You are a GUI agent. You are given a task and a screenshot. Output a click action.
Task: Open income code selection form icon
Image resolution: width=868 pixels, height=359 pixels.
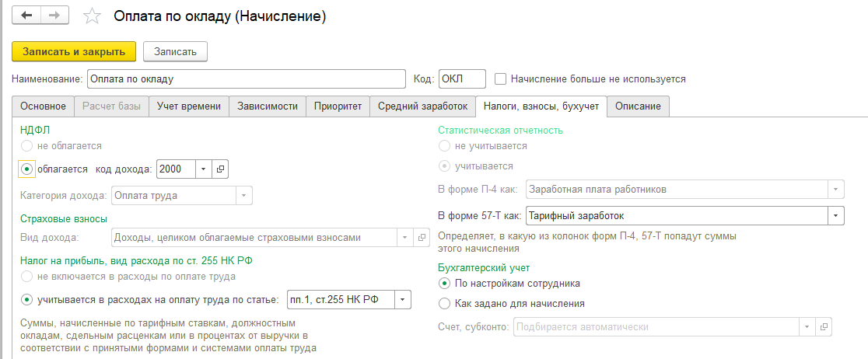tap(220, 169)
